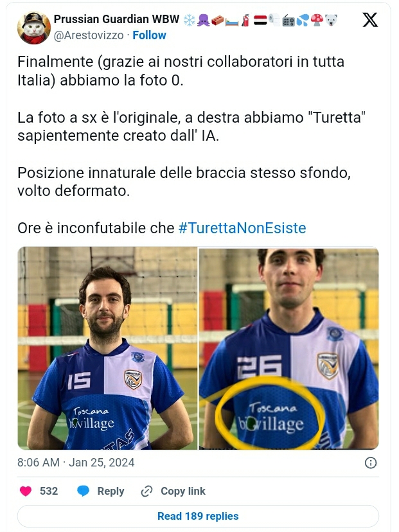This screenshot has height=532, width=399.
Task: Click the tweet text starting with Finalmente
Action: coord(181,71)
